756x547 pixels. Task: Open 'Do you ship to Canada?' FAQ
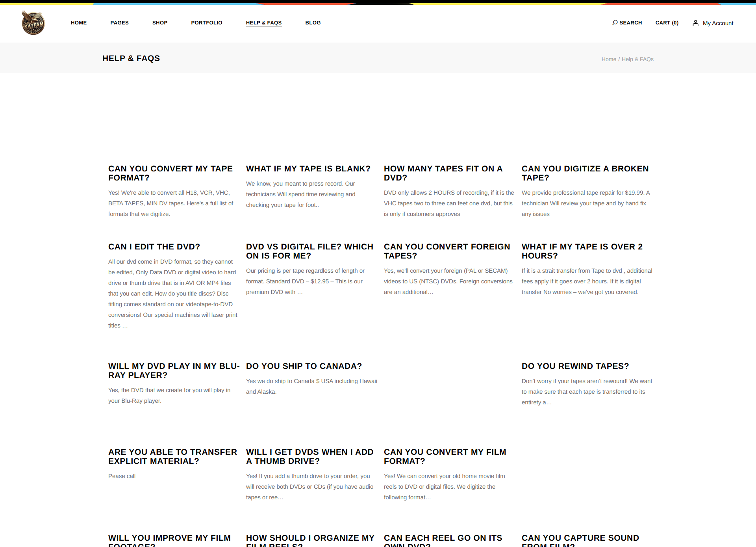tap(304, 366)
